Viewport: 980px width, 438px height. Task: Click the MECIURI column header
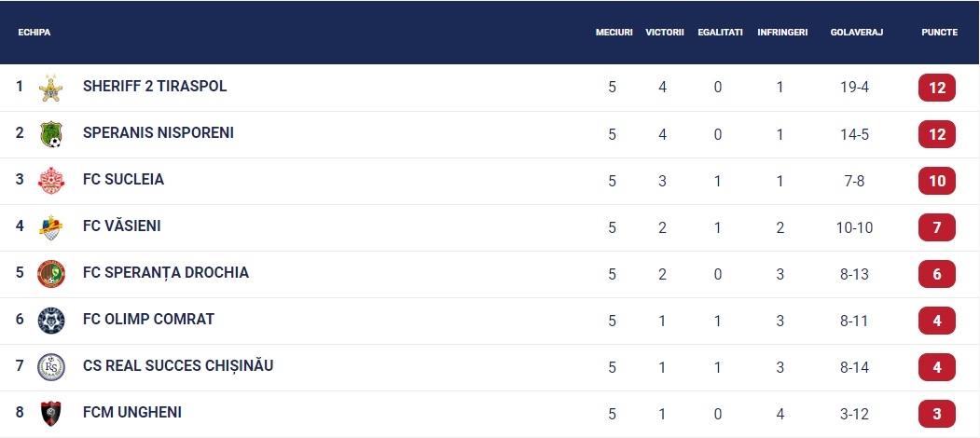(x=614, y=33)
